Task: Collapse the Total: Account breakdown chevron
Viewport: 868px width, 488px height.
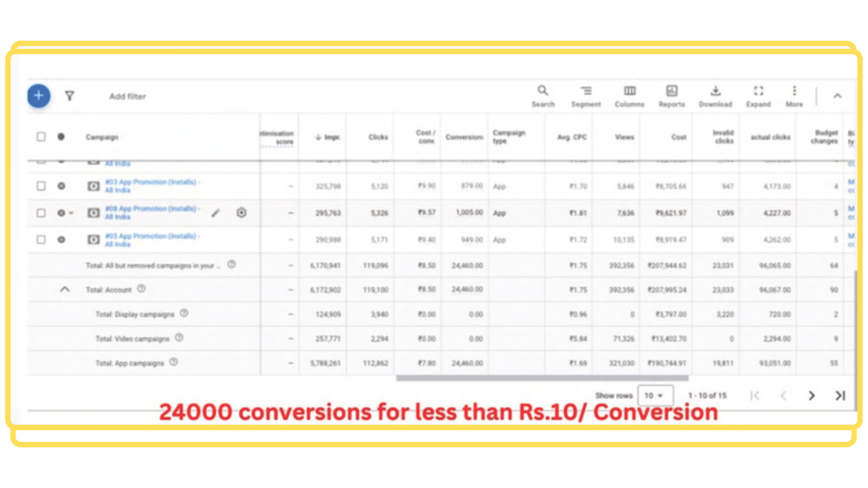Action: 65,290
